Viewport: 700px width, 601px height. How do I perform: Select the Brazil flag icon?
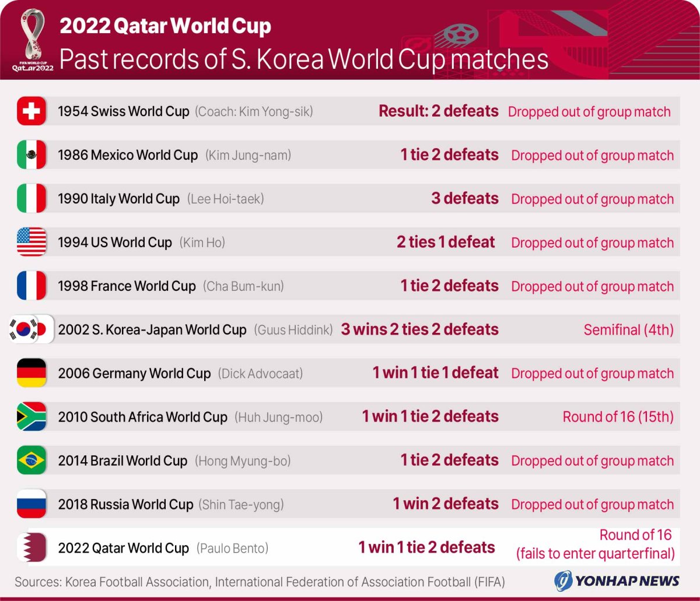coord(32,461)
